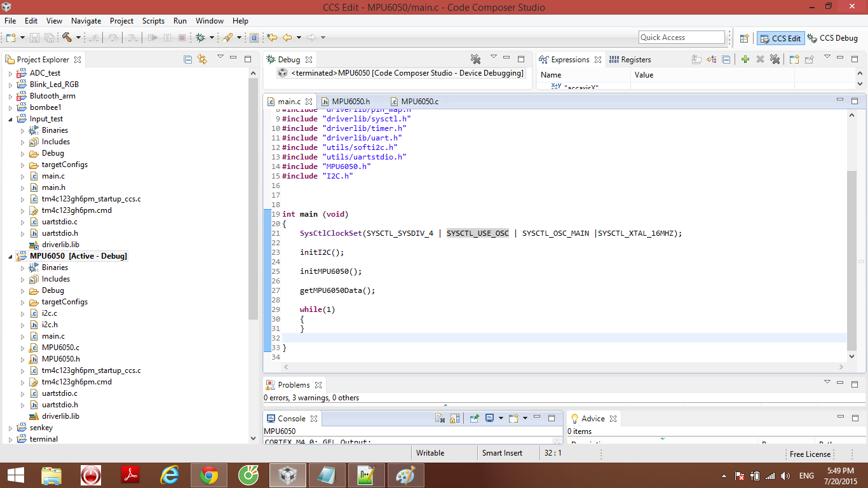Open the Scripts menu

click(x=153, y=21)
